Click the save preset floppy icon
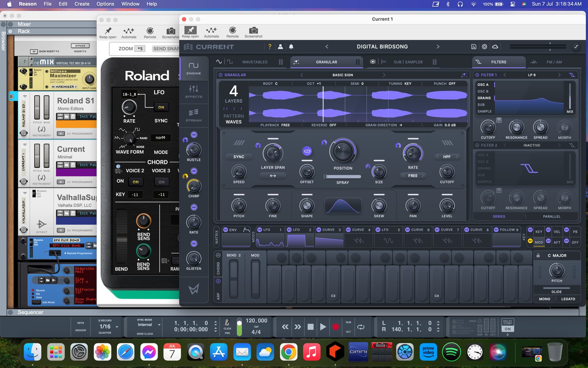This screenshot has height=368, width=588. tap(473, 47)
